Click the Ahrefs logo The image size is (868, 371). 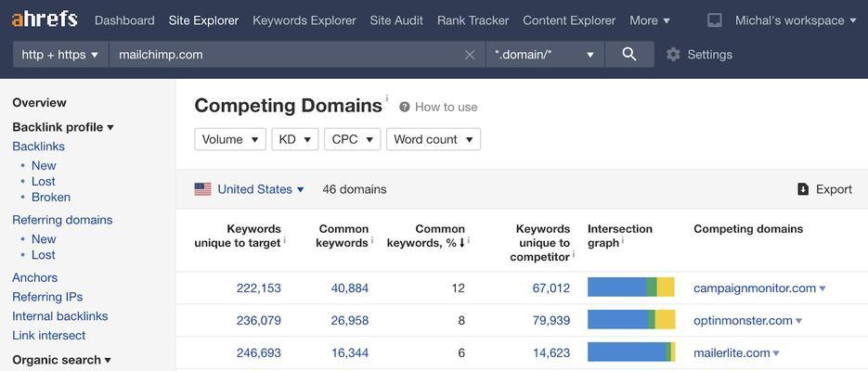45,20
